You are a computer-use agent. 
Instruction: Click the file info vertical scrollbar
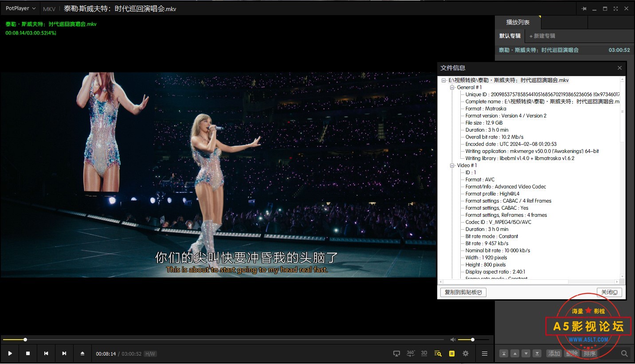click(622, 177)
